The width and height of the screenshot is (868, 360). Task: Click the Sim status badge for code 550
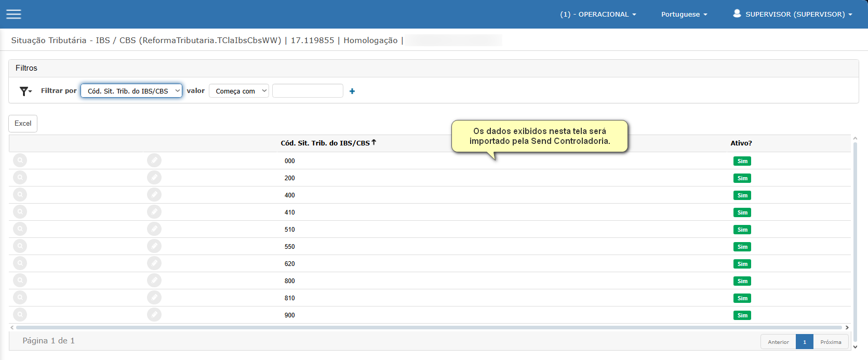(742, 247)
